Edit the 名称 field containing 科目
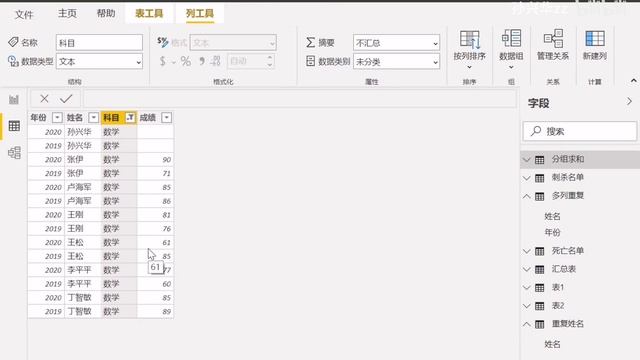This screenshot has width=640, height=360. pos(99,43)
